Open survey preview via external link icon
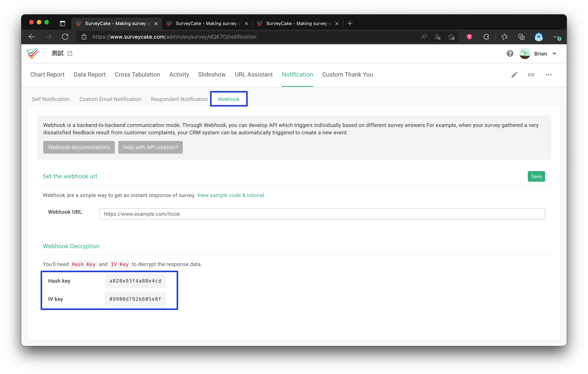588x374 pixels. pyautogui.click(x=70, y=53)
